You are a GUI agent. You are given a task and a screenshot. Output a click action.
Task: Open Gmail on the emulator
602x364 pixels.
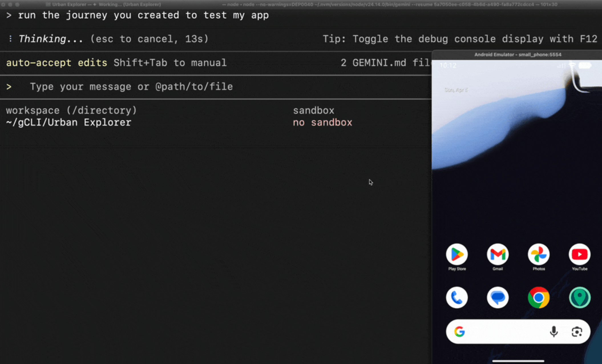[x=498, y=255]
